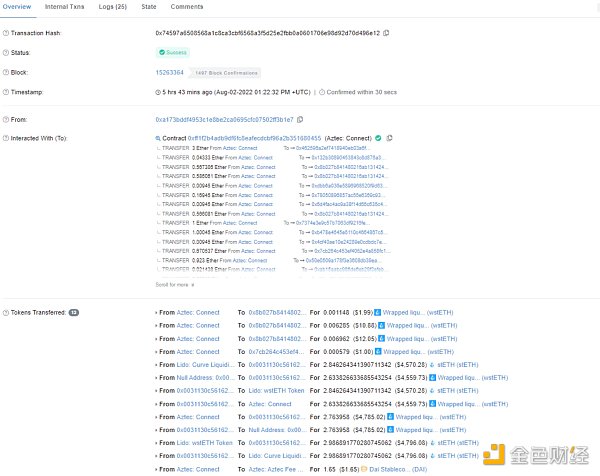The width and height of the screenshot is (600, 476).
Task: Expand internal transfers via Scroll for more
Action: 172,284
